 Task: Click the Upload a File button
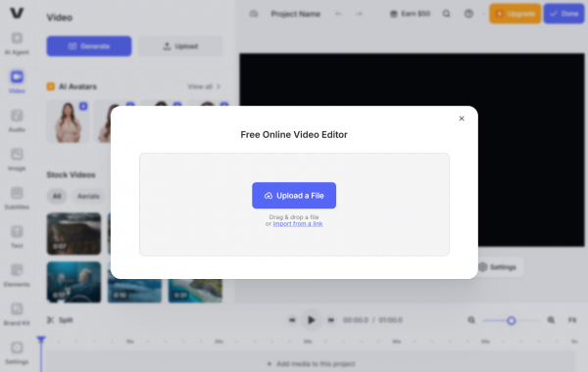tap(294, 196)
